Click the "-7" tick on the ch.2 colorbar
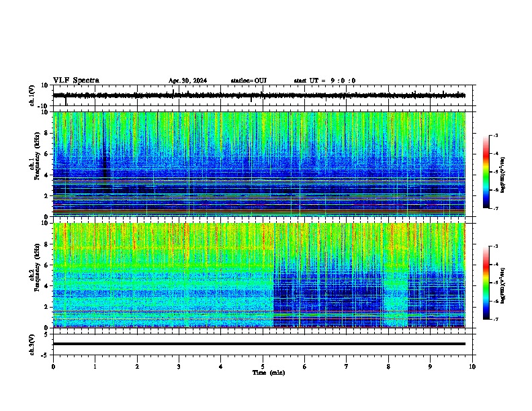 (x=495, y=320)
